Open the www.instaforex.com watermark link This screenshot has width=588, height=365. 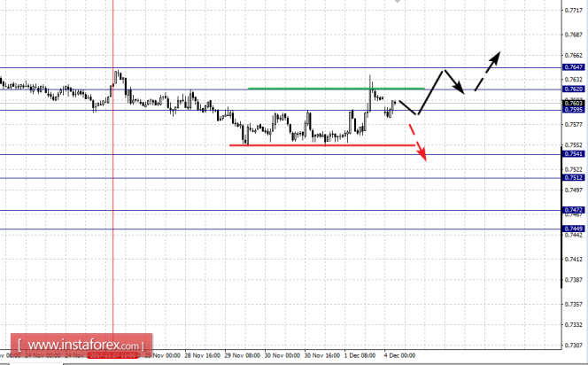[79, 344]
